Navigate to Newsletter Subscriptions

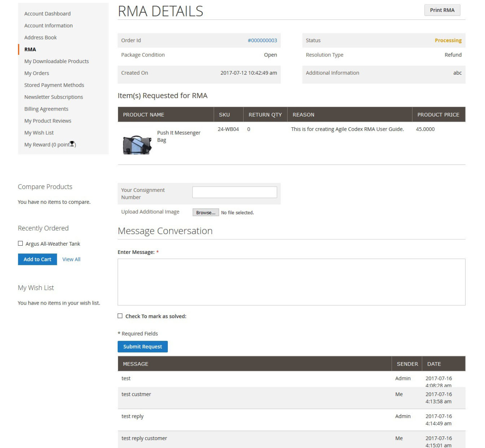coord(53,97)
